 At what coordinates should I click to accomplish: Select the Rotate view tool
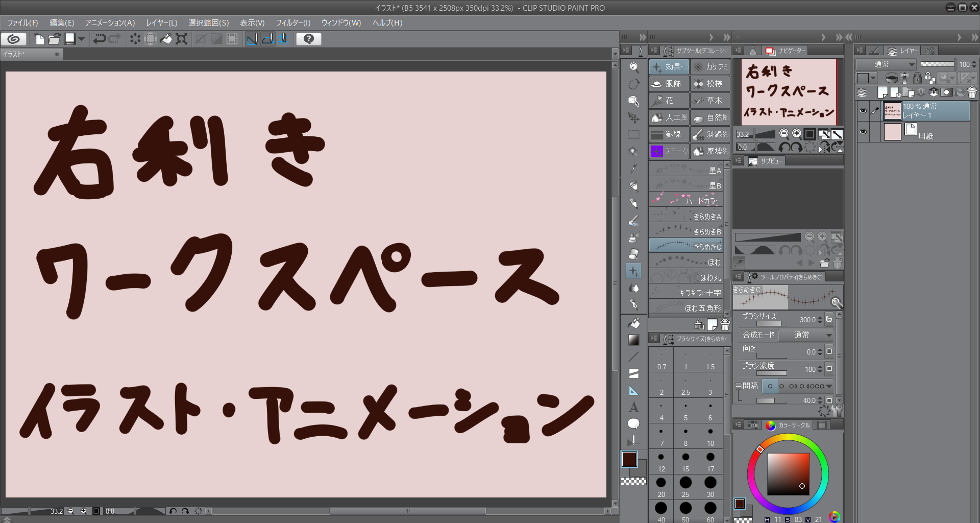(x=633, y=84)
